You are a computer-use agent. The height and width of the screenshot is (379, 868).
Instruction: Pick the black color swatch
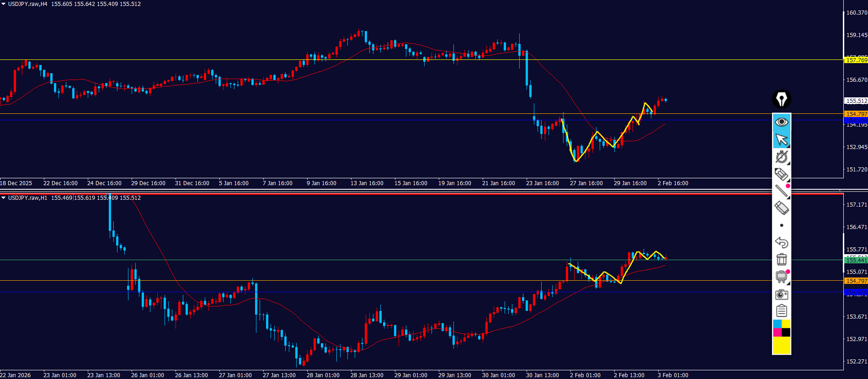786,332
